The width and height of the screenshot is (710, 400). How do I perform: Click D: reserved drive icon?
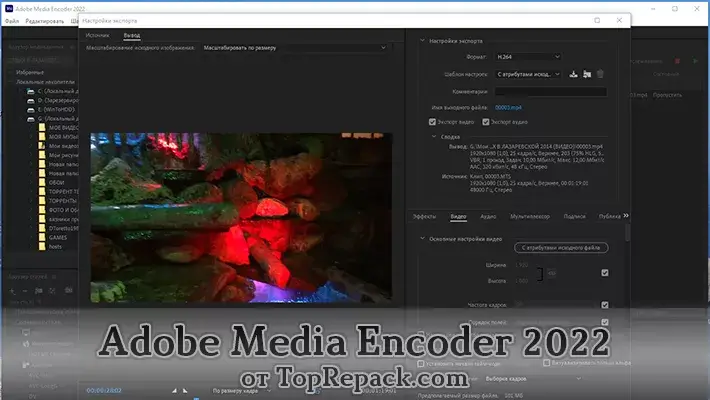coord(31,101)
